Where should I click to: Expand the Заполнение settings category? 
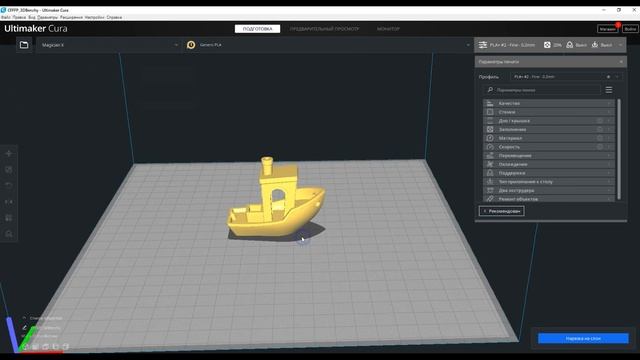549,129
